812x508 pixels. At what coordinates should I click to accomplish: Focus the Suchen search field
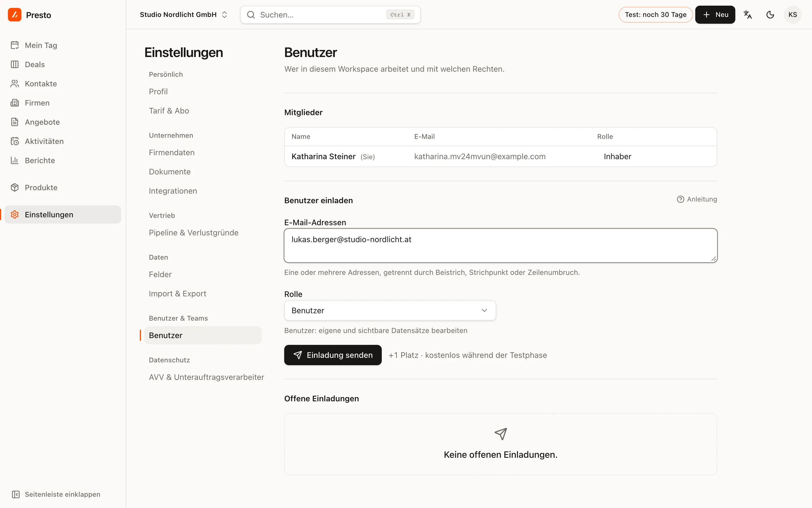pos(330,15)
